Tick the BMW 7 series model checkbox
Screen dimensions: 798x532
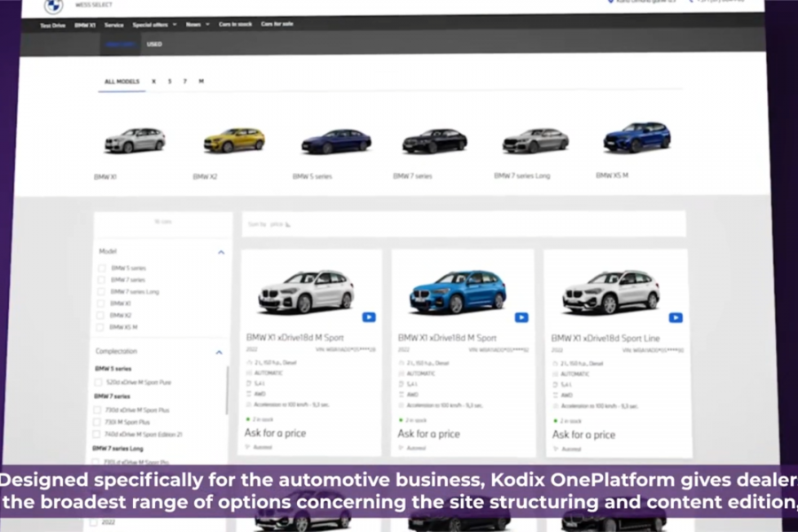point(101,280)
